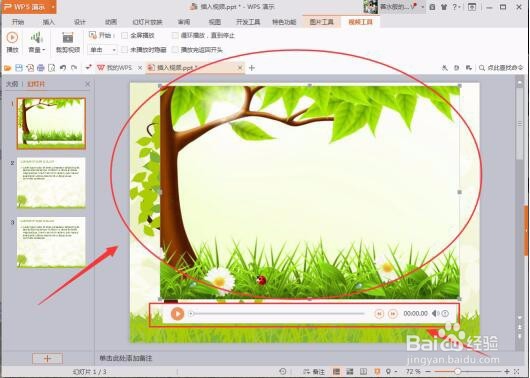Click the zoom slider track

pyautogui.click(x=468, y=372)
